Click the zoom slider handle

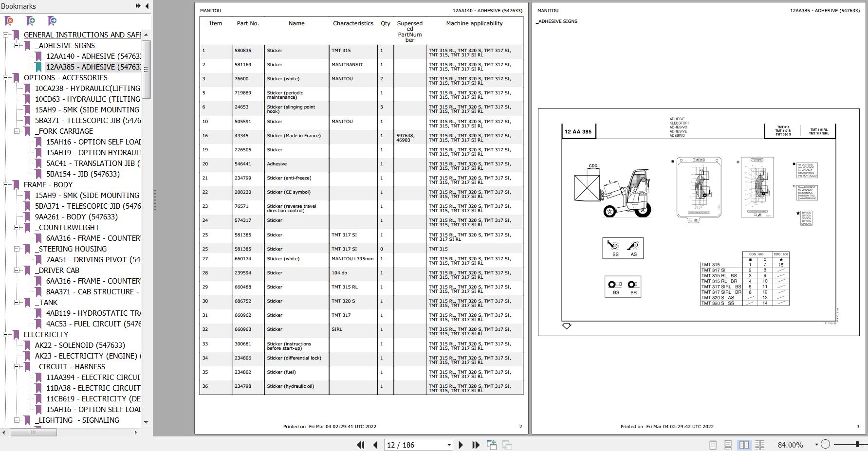[x=857, y=444]
